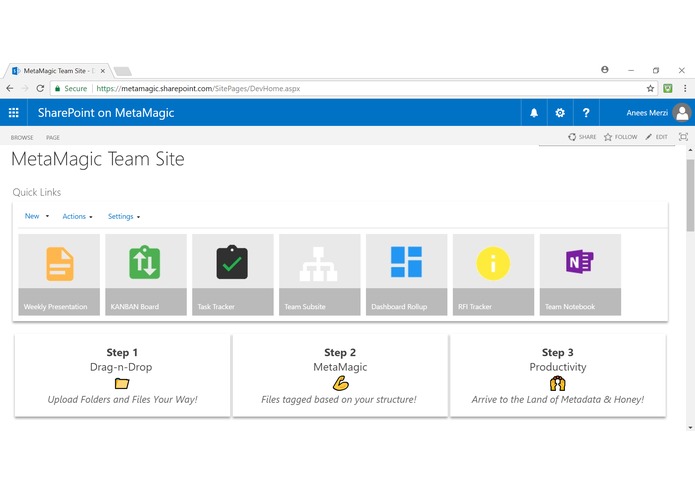Screen dimensions: 695x494
Task: Open the KANBAN Board tile icon
Action: point(144,262)
